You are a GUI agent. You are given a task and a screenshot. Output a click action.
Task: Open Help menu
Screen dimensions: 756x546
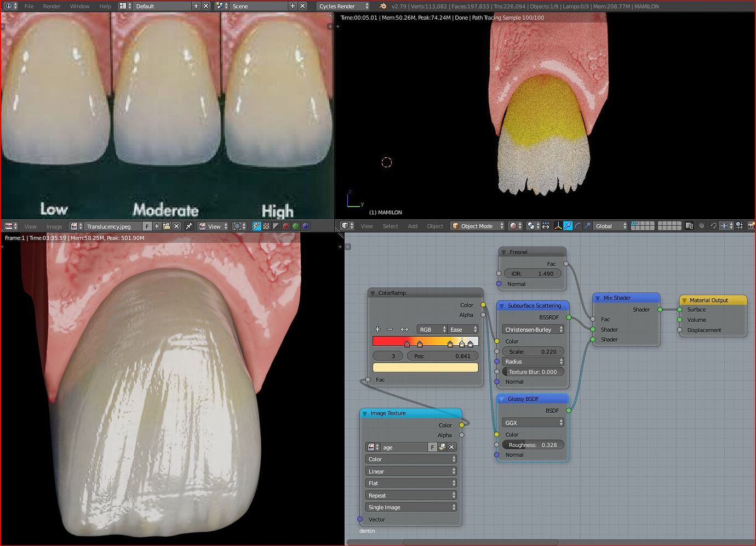click(105, 6)
